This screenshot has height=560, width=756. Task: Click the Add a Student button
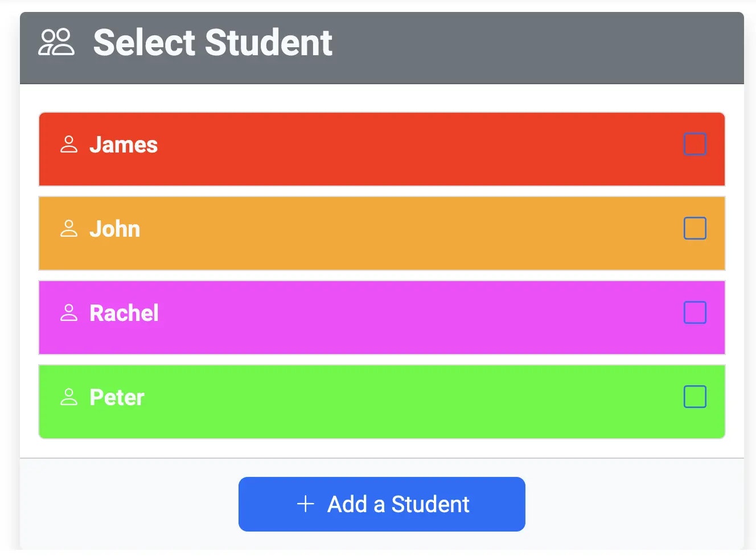[x=382, y=504]
